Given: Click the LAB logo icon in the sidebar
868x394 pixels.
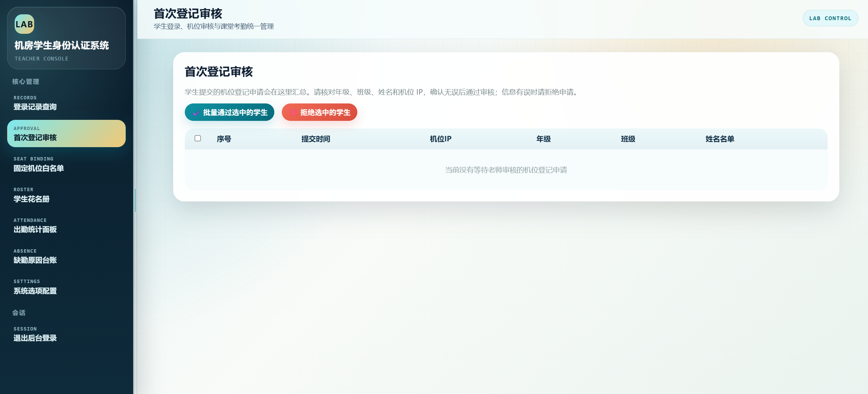Looking at the screenshot, I should pos(24,24).
